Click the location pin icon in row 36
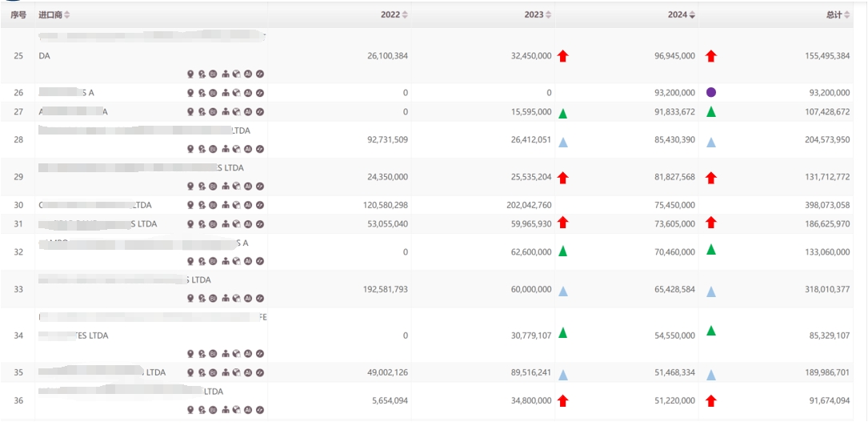Image resolution: width=868 pixels, height=426 pixels. pos(190,410)
